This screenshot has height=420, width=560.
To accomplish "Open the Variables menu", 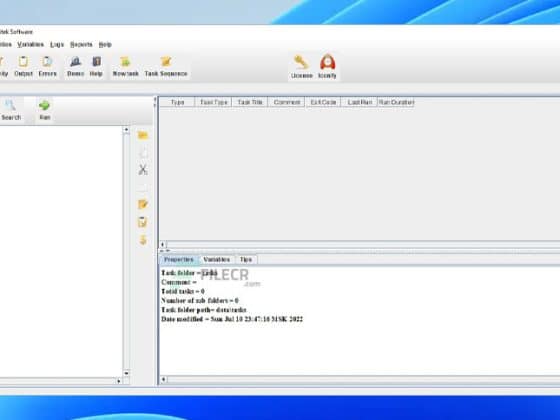I will point(31,45).
